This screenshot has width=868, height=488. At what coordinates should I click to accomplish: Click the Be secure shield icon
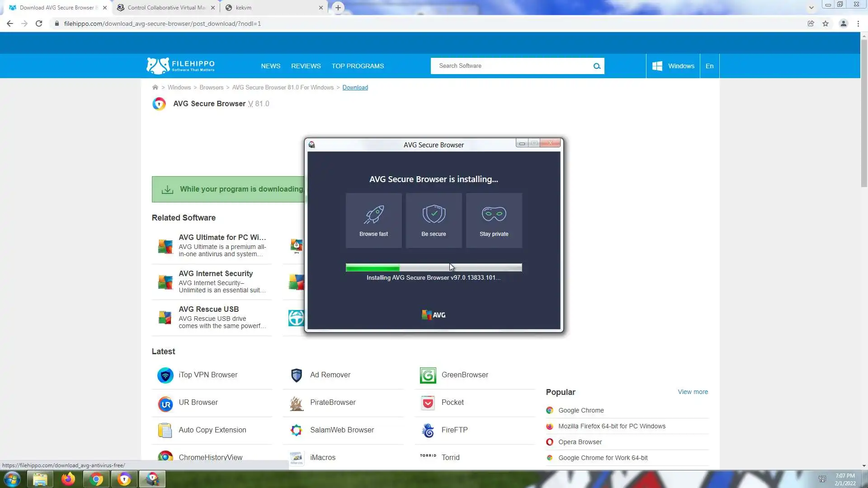click(x=434, y=214)
